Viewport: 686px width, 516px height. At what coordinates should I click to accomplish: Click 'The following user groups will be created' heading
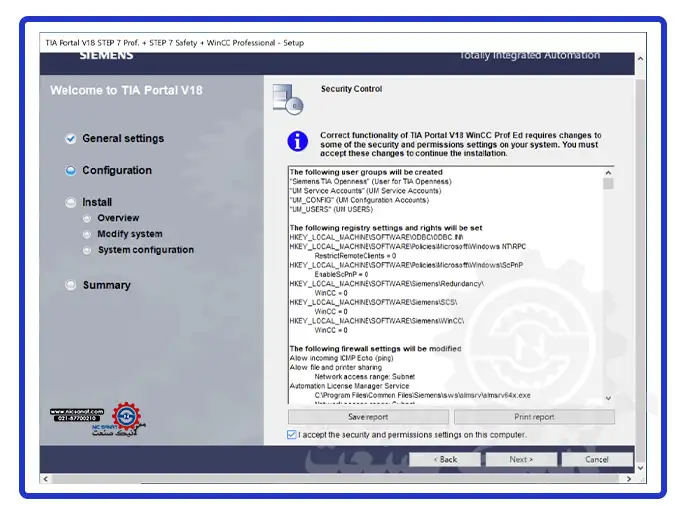tap(366, 172)
